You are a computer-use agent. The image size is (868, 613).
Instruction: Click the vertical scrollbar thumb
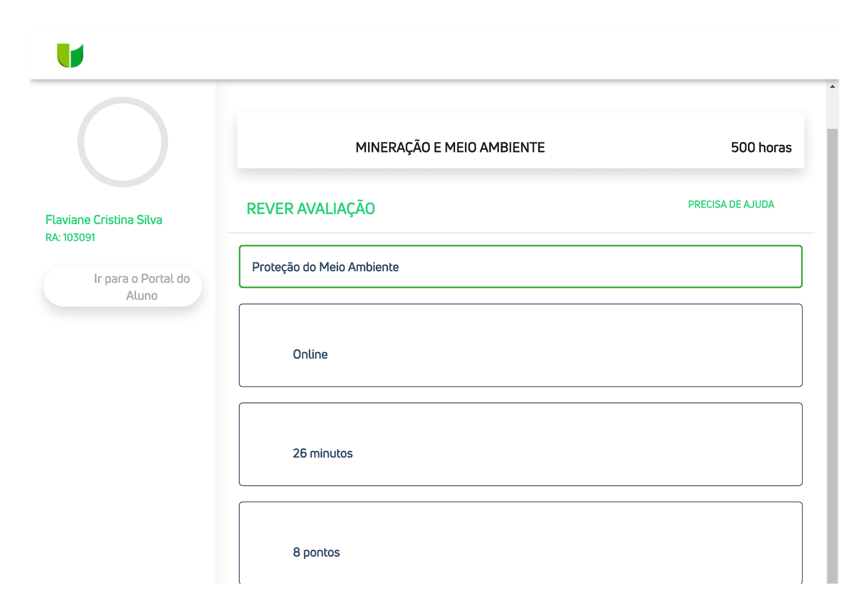[832, 355]
